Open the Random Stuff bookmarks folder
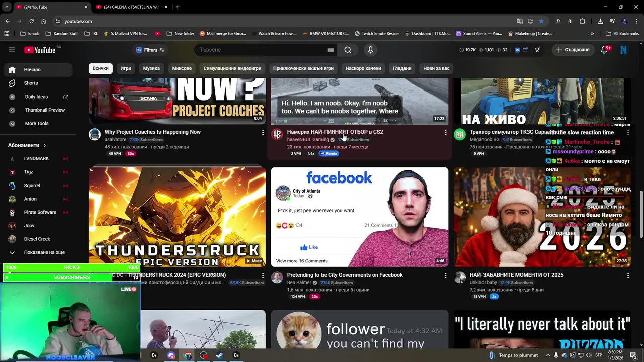 click(x=62, y=33)
